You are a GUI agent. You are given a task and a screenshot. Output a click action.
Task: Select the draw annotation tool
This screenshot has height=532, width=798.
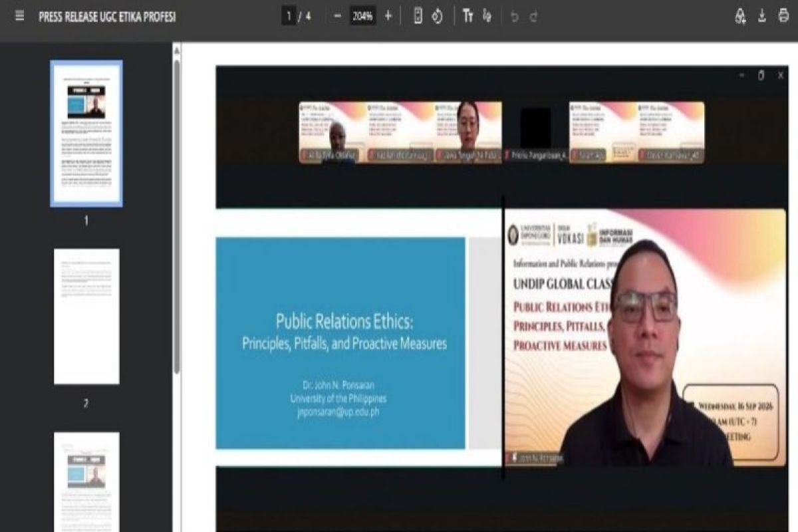click(x=487, y=17)
